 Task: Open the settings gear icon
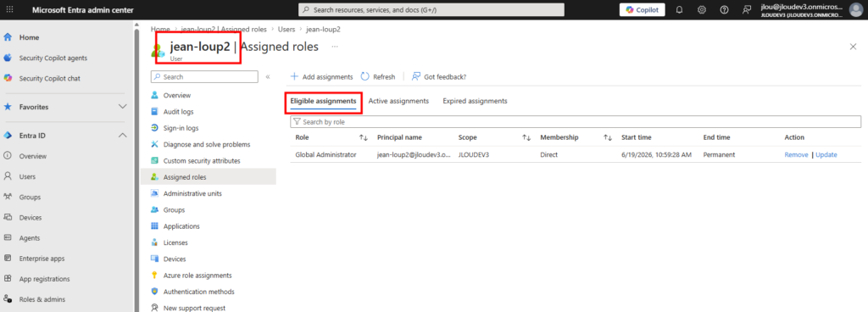[701, 10]
